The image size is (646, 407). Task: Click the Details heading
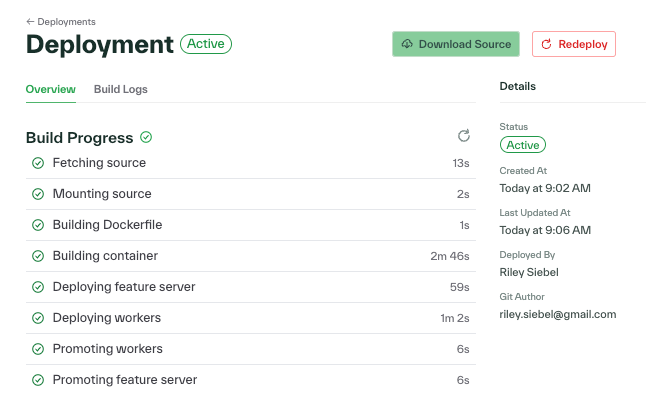tap(518, 86)
